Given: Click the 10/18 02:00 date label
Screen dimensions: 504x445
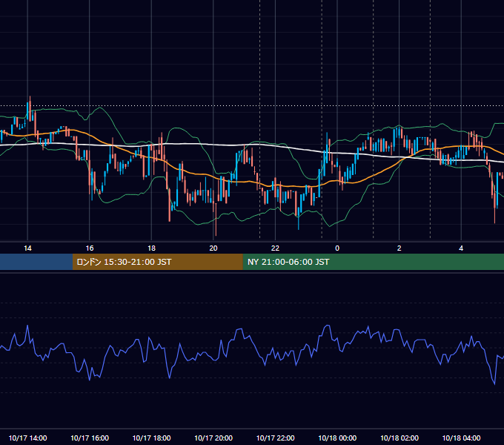Looking at the screenshot, I should 399,438.
